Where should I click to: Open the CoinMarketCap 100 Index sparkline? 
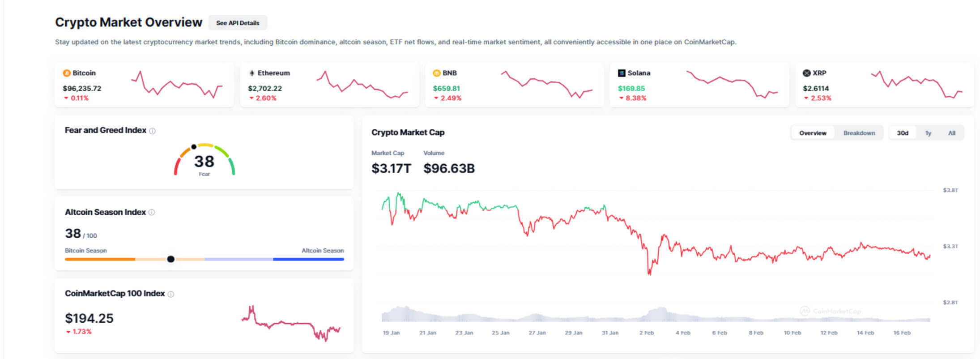coord(291,323)
